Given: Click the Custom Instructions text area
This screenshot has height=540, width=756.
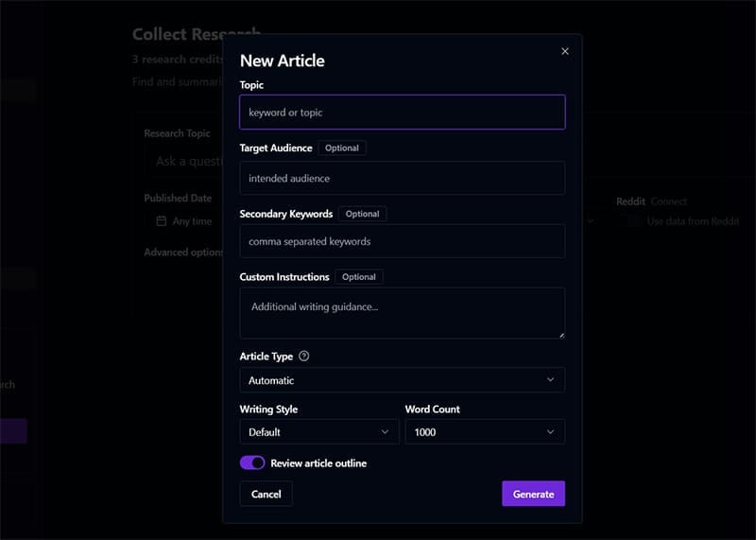Looking at the screenshot, I should click(403, 313).
